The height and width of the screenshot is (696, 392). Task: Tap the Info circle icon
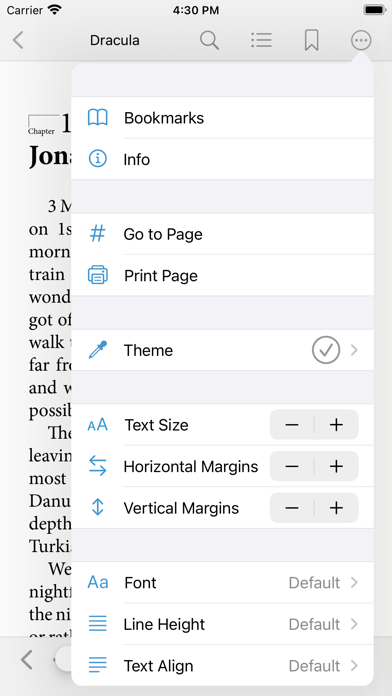[x=98, y=159]
